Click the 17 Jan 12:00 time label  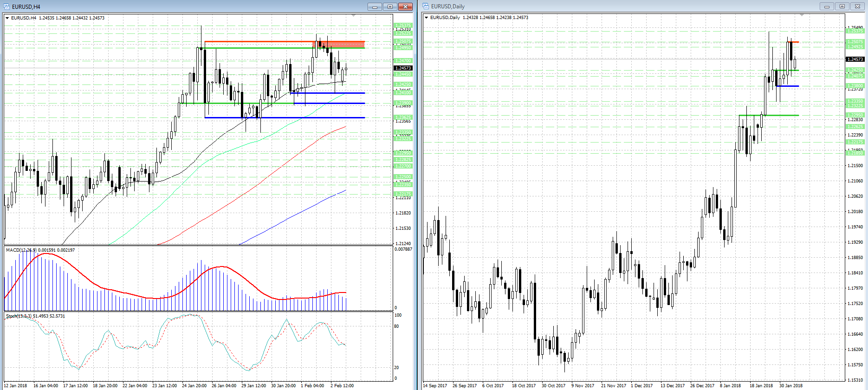(75, 386)
